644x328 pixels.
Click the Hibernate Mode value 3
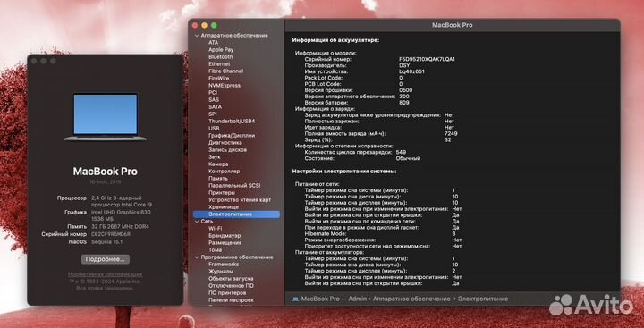click(453, 233)
